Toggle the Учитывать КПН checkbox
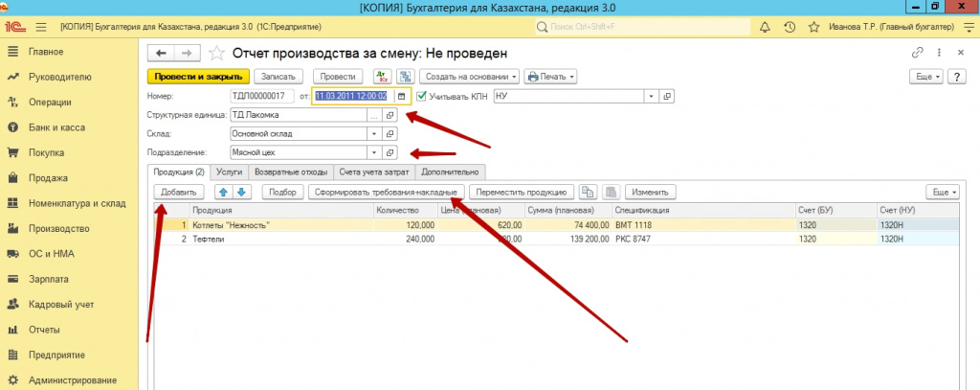The width and height of the screenshot is (980, 390). tap(421, 97)
